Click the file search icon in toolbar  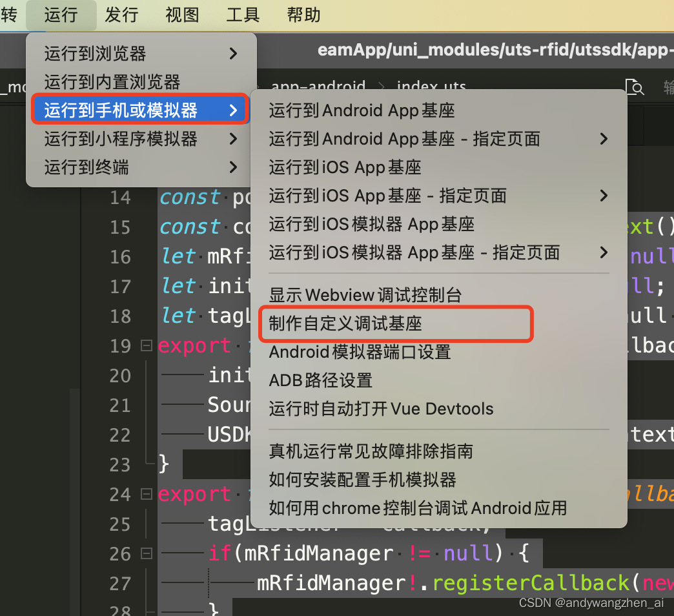point(635,87)
